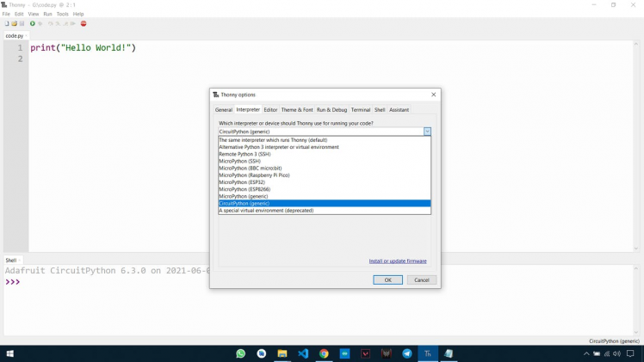This screenshot has height=362, width=644.
Task: Select 'MicroPython (ESP8266)' option
Action: tap(325, 189)
